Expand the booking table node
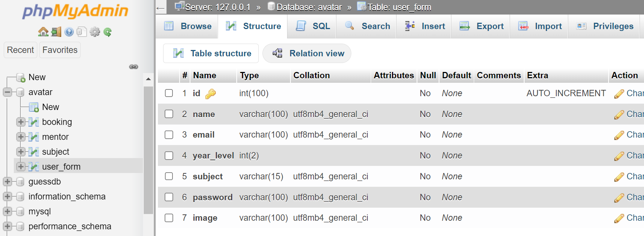Screen dimensions: 644x236 click(21, 122)
